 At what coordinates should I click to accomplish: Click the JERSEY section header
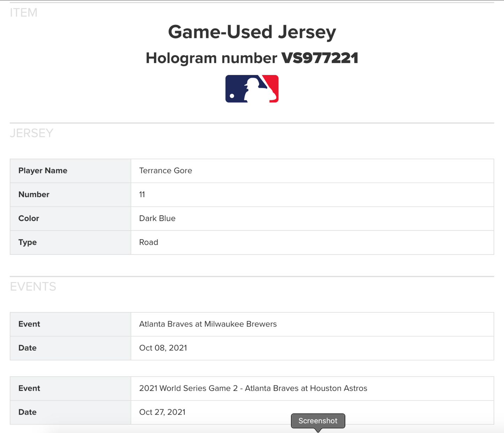point(31,133)
